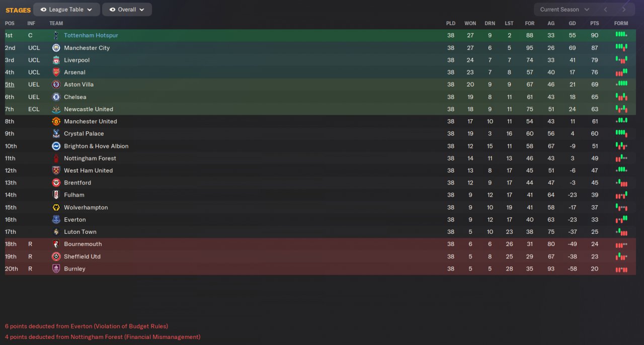Click the Tottenham Hotspur club crest

[56, 36]
